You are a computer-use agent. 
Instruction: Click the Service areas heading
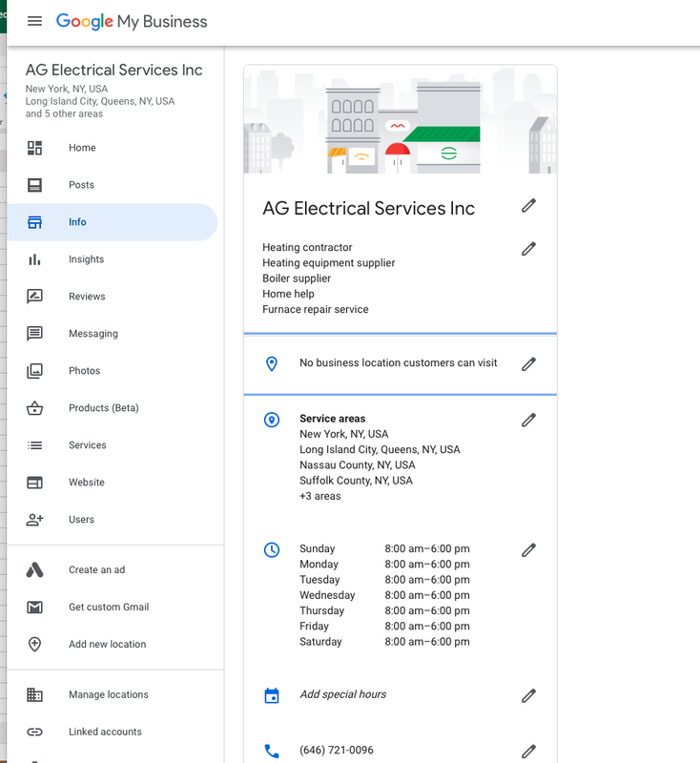(332, 419)
